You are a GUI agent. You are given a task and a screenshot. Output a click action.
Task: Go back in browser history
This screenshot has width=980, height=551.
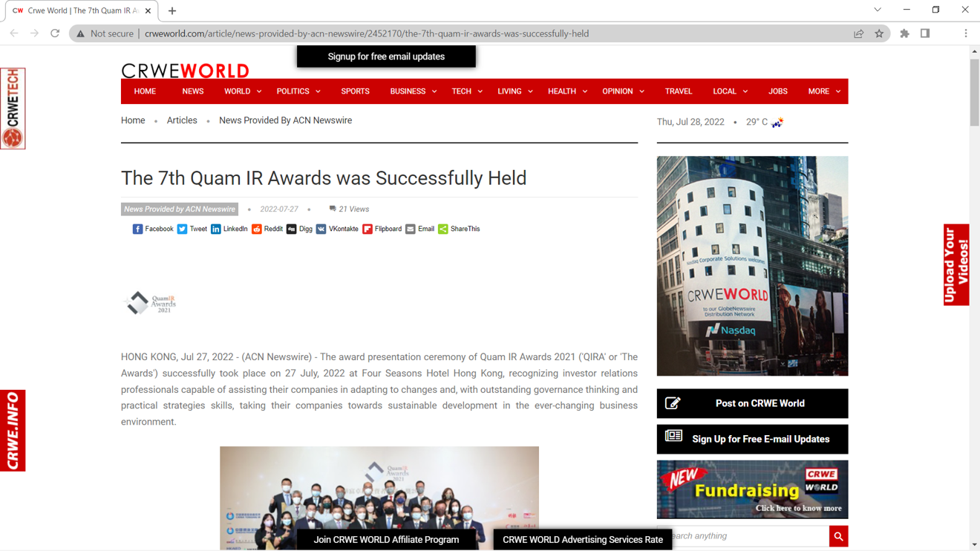pyautogui.click(x=14, y=33)
